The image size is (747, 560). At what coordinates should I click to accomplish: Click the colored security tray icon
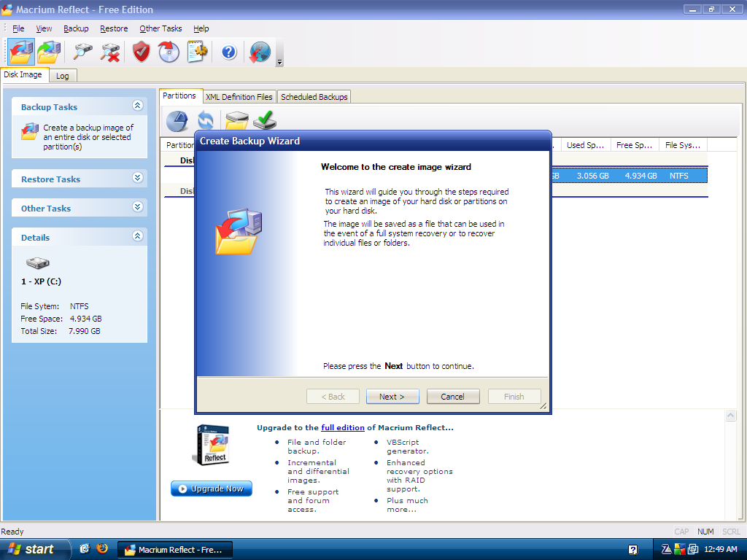click(680, 550)
